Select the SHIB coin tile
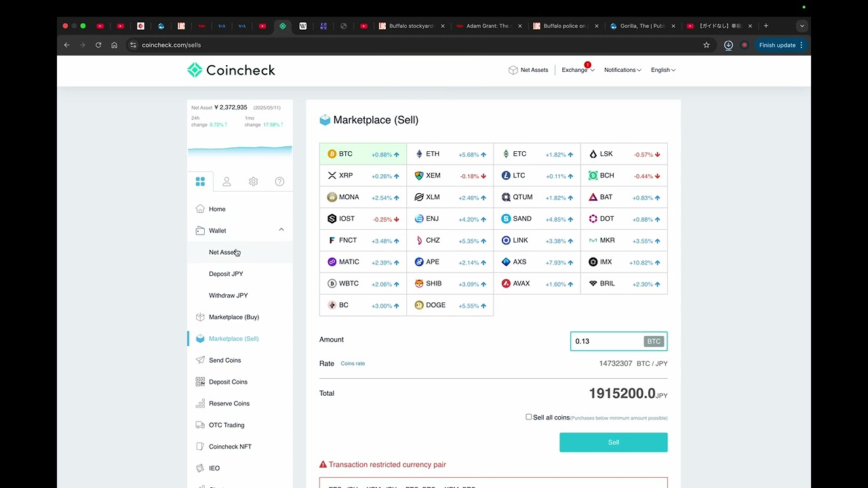 [x=450, y=284]
